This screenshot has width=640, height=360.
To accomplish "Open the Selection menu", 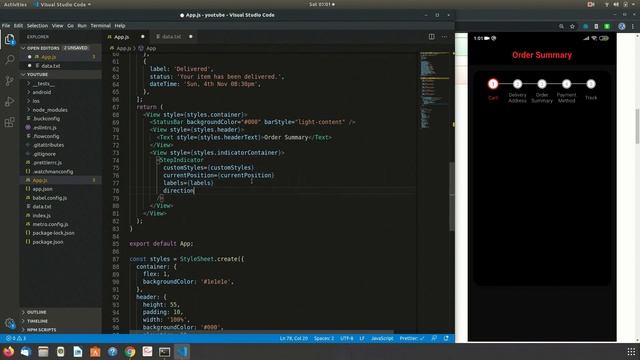I will click(37, 26).
